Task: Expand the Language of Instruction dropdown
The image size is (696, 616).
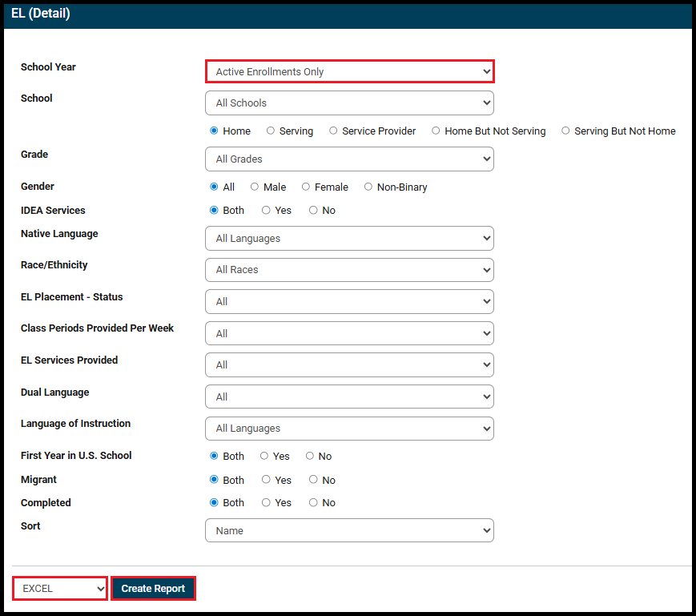Action: (x=349, y=428)
